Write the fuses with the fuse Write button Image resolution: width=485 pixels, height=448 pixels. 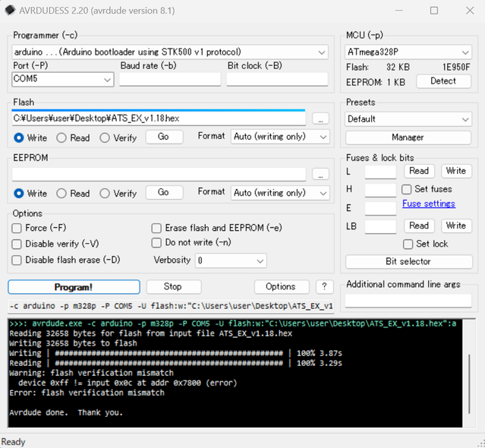(456, 171)
